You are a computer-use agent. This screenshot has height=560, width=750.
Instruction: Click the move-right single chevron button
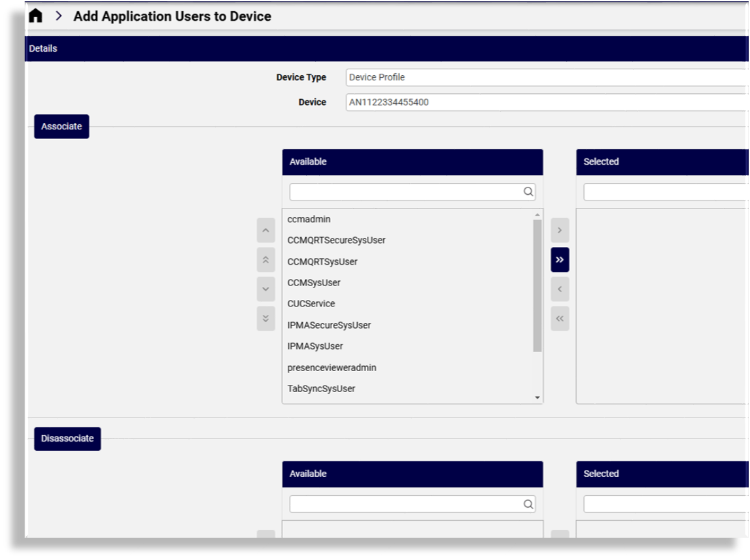(x=560, y=231)
